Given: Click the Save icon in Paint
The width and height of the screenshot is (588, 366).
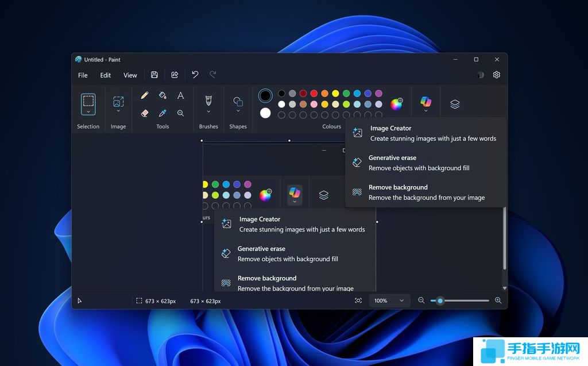Looking at the screenshot, I should coord(154,75).
